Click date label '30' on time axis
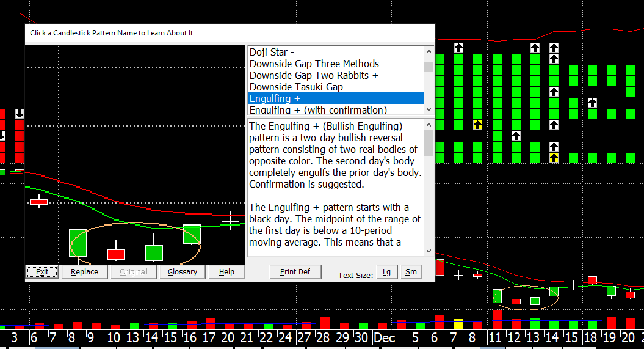Screen dimensions: 644x349 coord(361,338)
